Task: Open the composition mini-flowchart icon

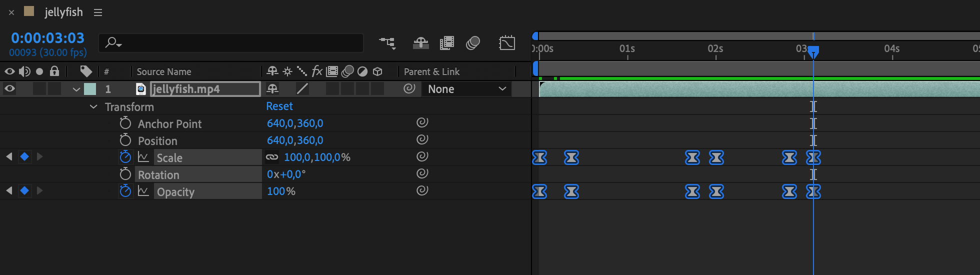Action: pyautogui.click(x=387, y=43)
